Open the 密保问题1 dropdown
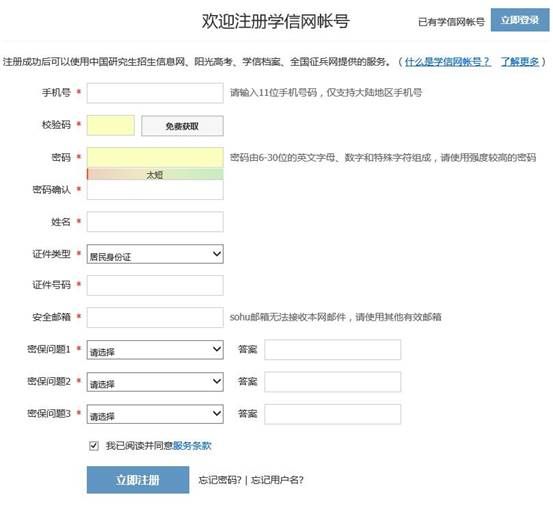The image size is (553, 510). point(155,350)
